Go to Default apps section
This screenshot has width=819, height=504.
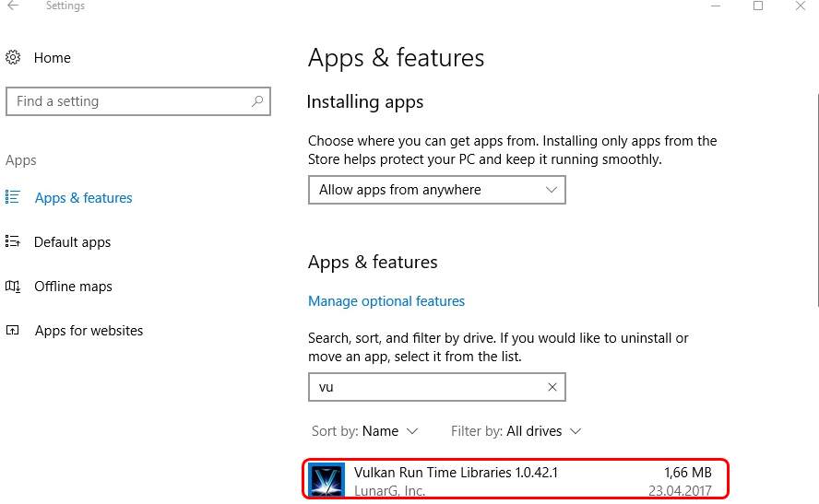click(x=72, y=242)
